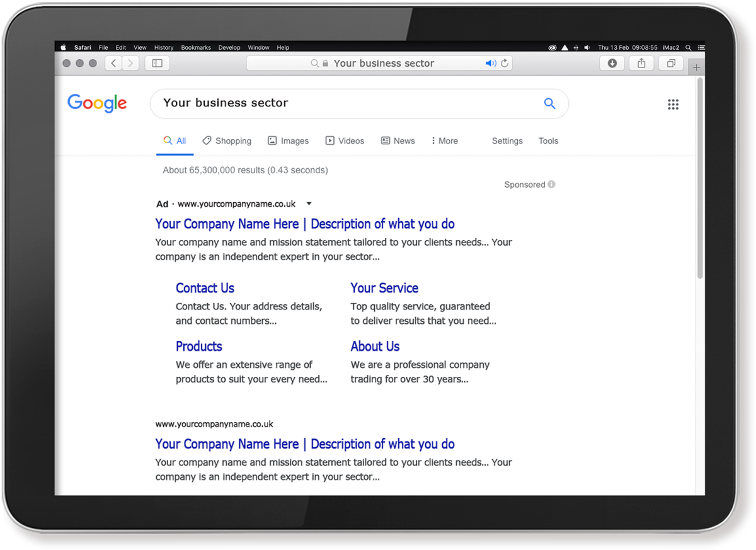Screen dimensions: 756x550
Task: Expand the More search options menu
Action: tap(444, 141)
